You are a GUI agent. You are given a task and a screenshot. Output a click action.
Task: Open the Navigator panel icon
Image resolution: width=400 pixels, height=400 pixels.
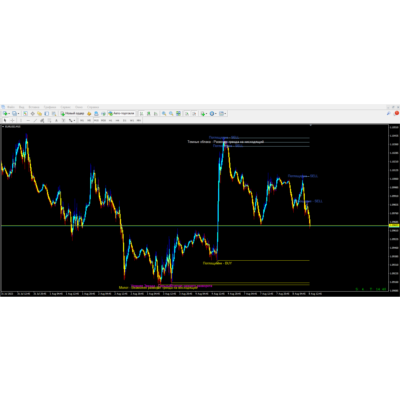click(x=39, y=114)
